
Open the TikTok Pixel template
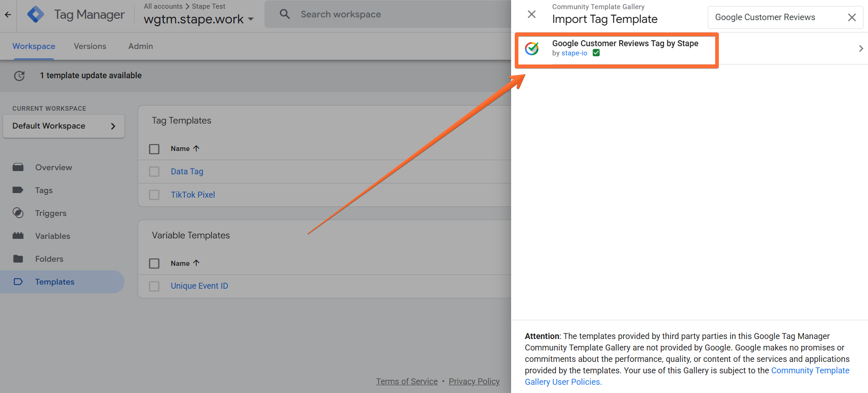click(193, 195)
